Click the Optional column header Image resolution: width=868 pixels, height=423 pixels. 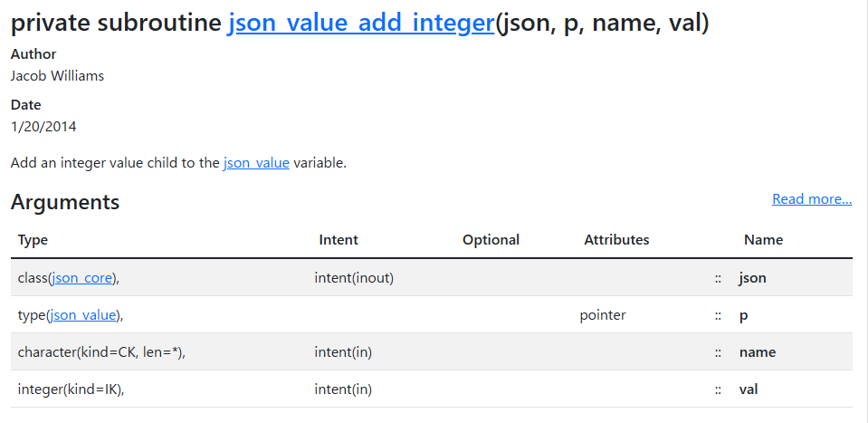[x=491, y=240]
